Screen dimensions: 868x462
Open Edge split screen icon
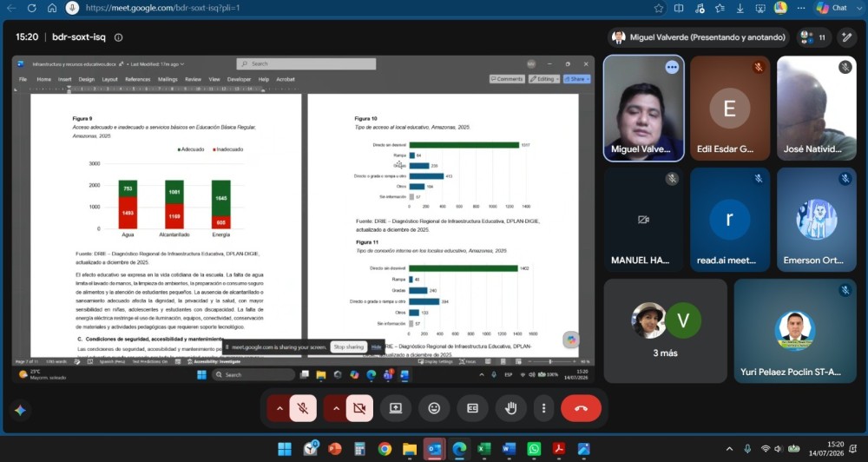(x=679, y=8)
